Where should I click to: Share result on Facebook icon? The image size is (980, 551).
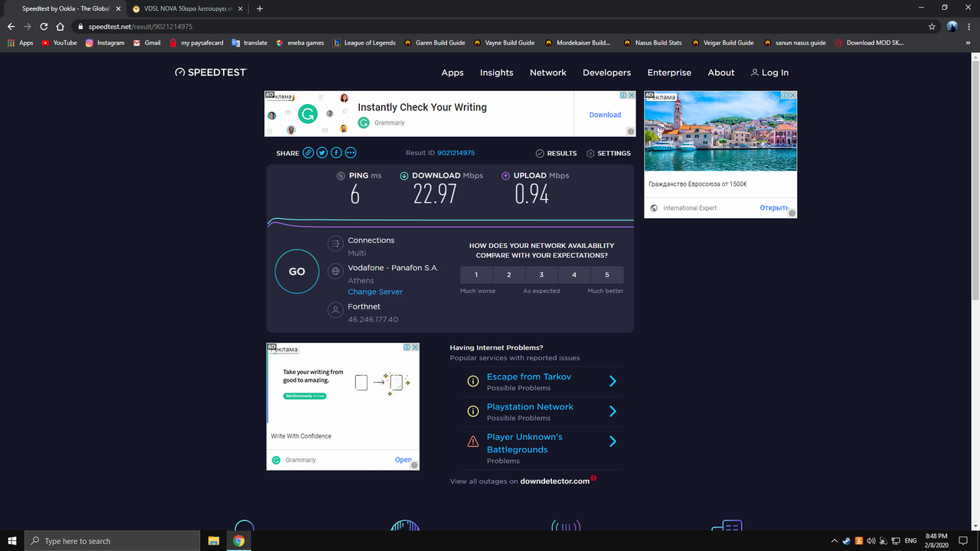[336, 153]
